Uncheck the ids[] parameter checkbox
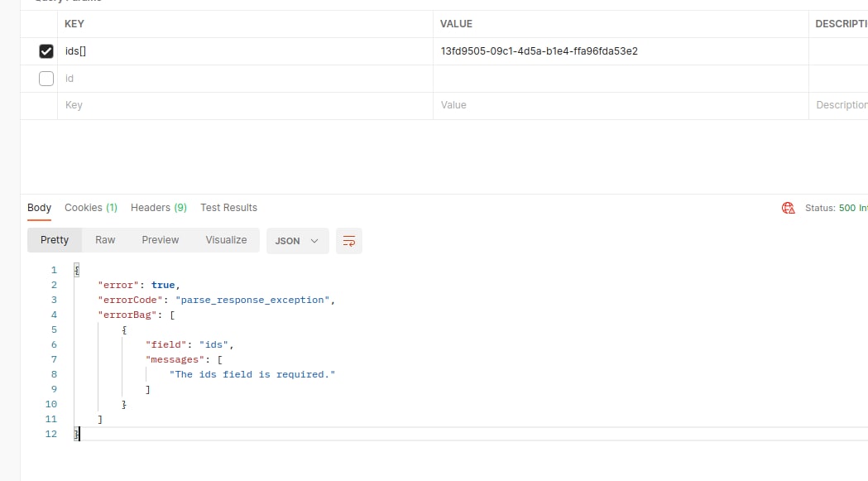868x481 pixels. (46, 51)
